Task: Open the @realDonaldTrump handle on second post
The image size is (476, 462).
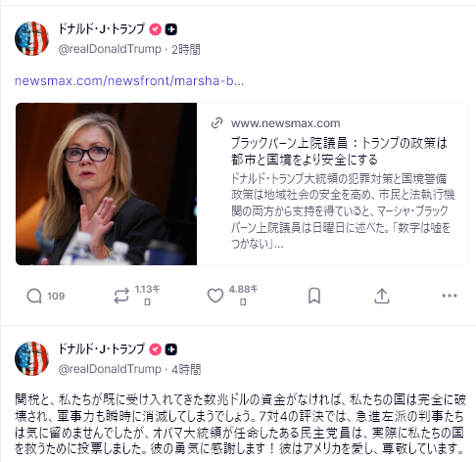Action: click(x=110, y=369)
